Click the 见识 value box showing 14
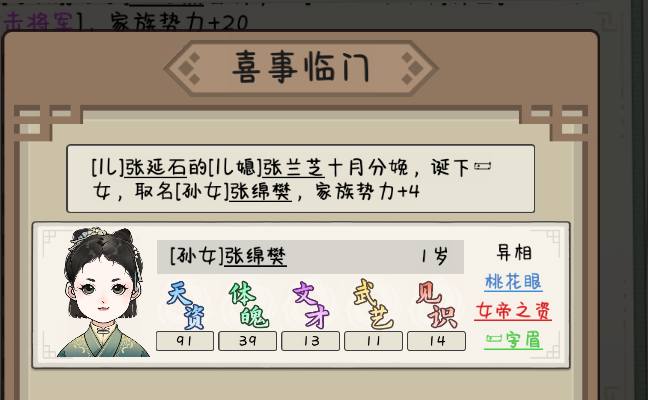 pos(436,341)
